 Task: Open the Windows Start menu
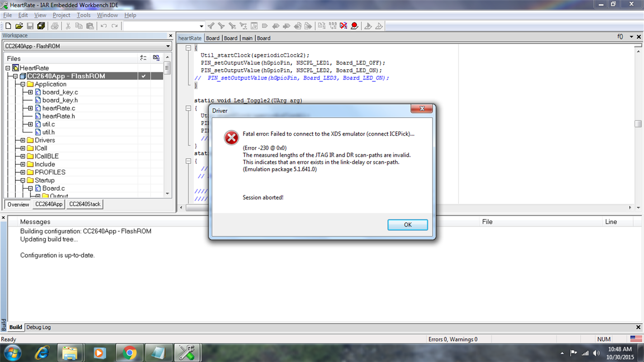12,353
